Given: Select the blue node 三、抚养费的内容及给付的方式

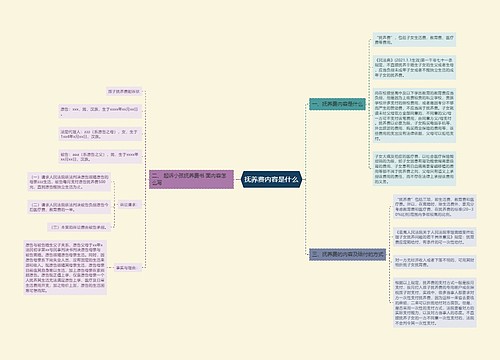Looking at the screenshot, I should tap(347, 255).
